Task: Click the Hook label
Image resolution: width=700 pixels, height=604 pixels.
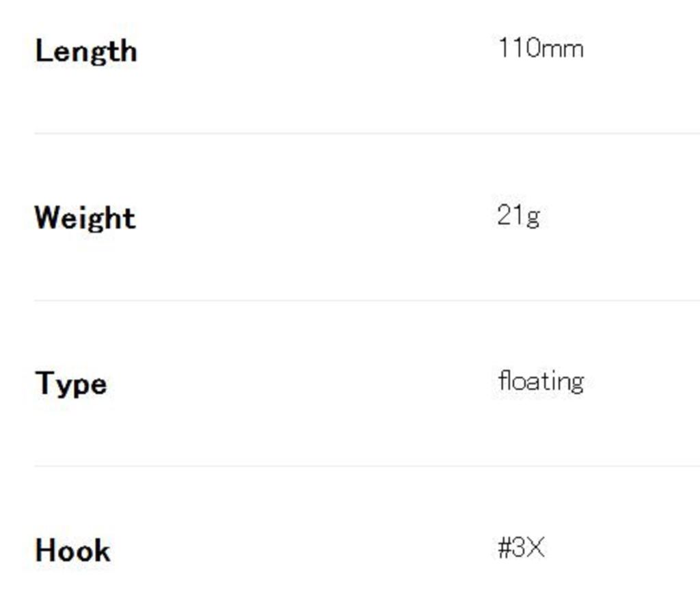Action: tap(72, 551)
